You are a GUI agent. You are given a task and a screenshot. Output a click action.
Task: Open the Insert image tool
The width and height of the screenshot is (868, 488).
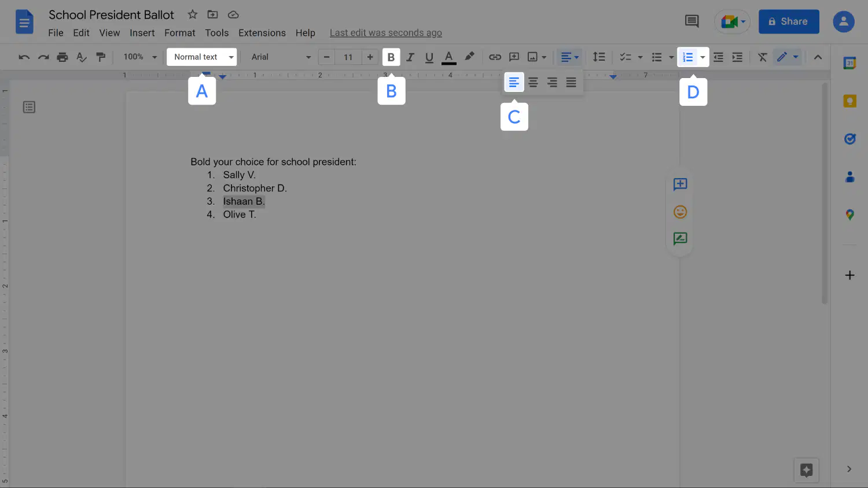coord(533,57)
